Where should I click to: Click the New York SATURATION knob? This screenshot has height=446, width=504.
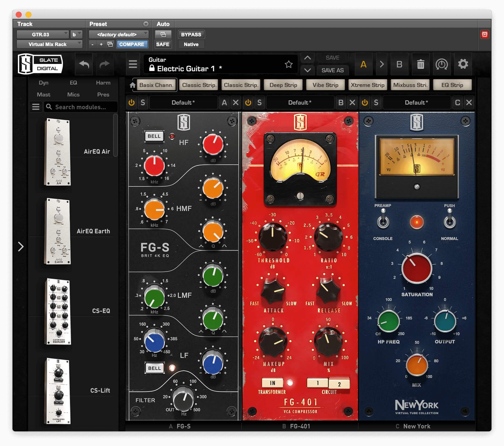417,268
